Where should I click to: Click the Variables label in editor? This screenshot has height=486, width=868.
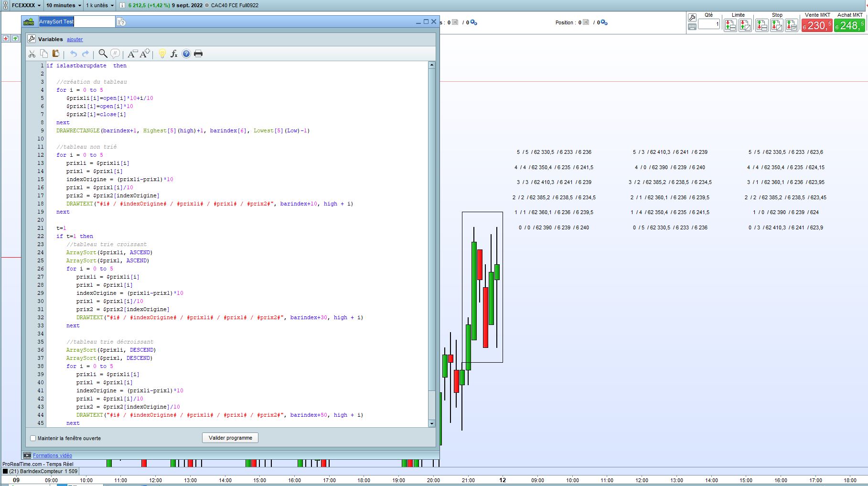51,39
